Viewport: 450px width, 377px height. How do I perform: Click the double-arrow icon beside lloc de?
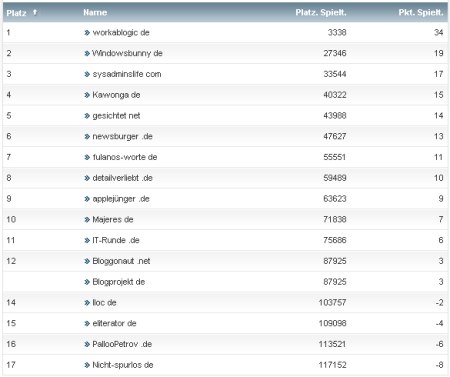(87, 303)
